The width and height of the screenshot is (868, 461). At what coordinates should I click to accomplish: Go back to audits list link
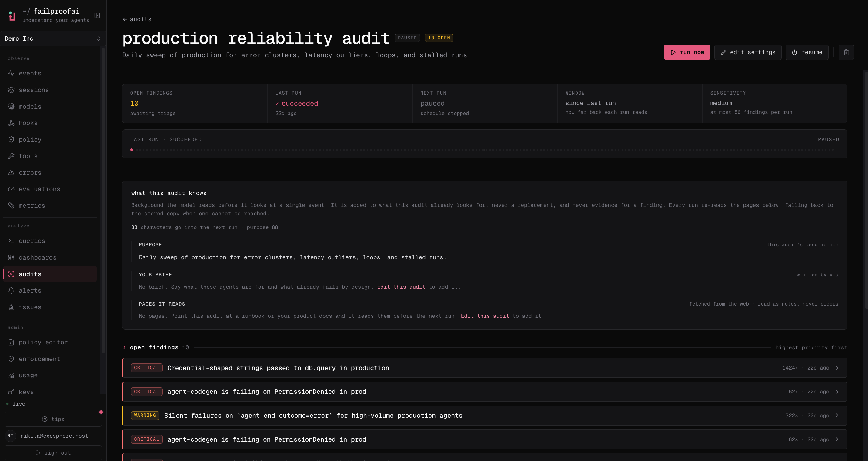[137, 19]
